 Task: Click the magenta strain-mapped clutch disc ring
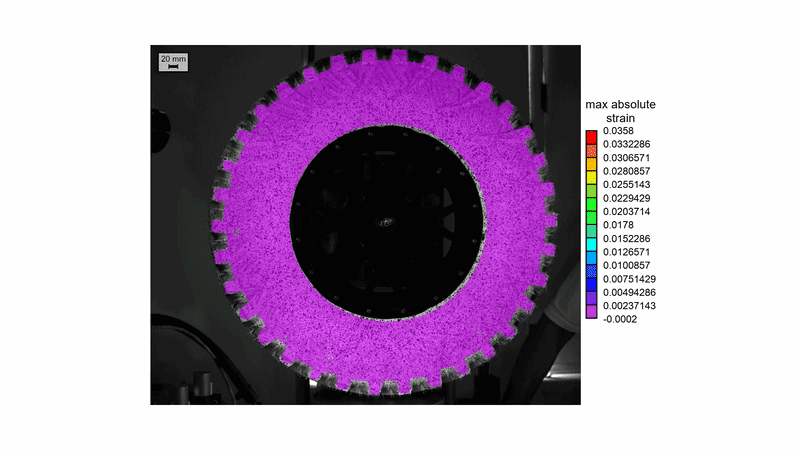point(258,224)
